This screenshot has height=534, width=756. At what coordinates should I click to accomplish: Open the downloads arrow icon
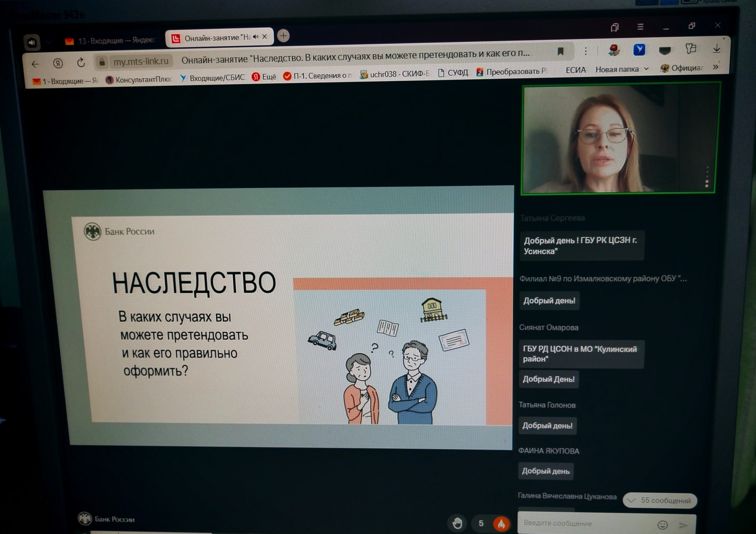(716, 48)
